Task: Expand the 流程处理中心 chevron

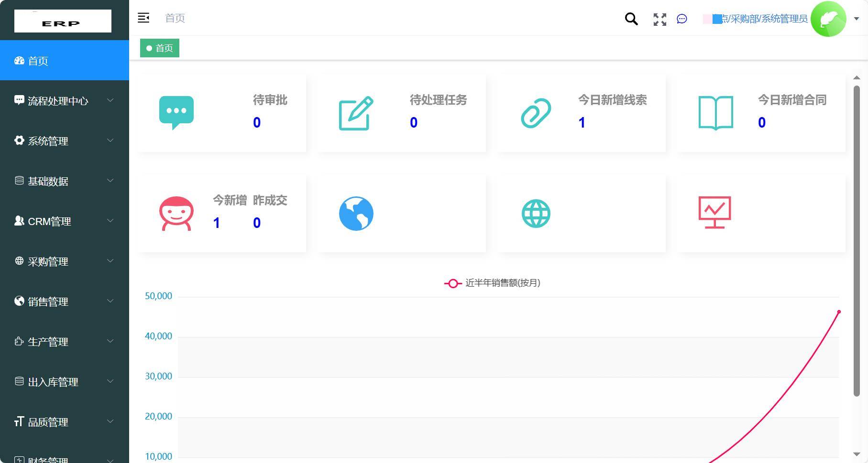Action: point(110,100)
